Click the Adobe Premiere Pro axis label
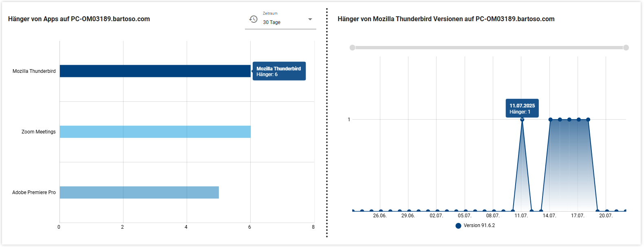The height and width of the screenshot is (247, 644). pyautogui.click(x=34, y=192)
